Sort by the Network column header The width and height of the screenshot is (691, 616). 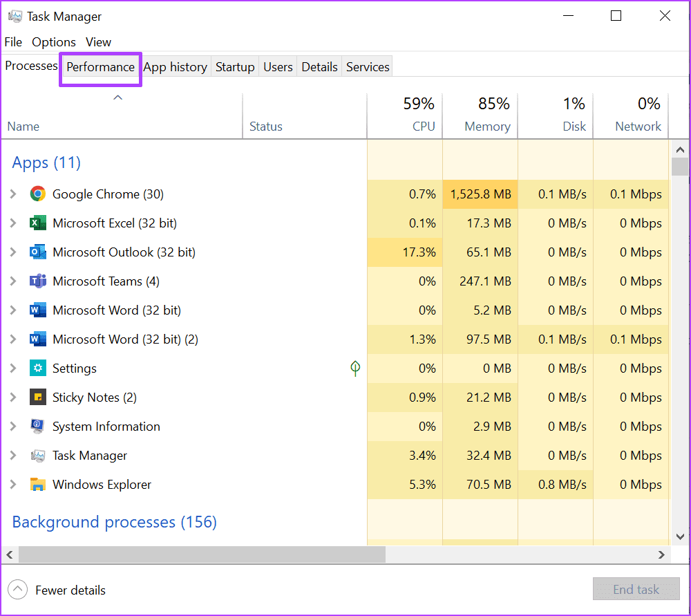631,115
